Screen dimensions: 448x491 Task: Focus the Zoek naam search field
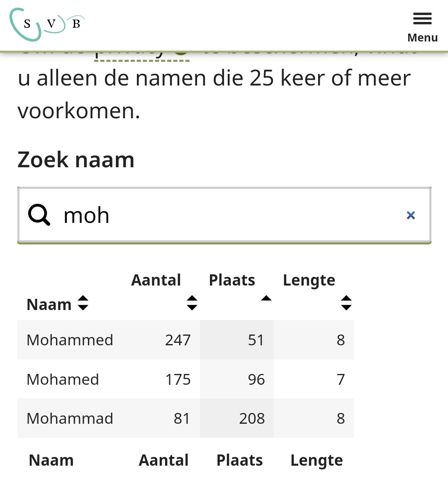point(224,215)
